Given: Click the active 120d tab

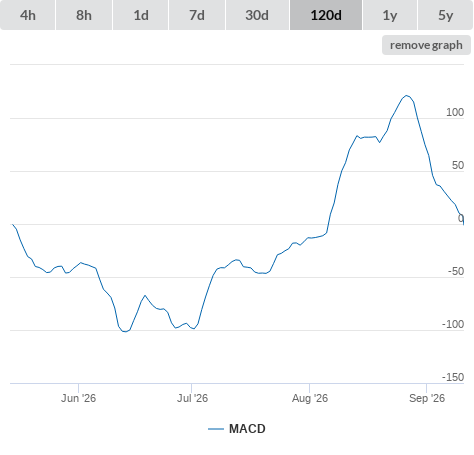Looking at the screenshot, I should point(326,15).
